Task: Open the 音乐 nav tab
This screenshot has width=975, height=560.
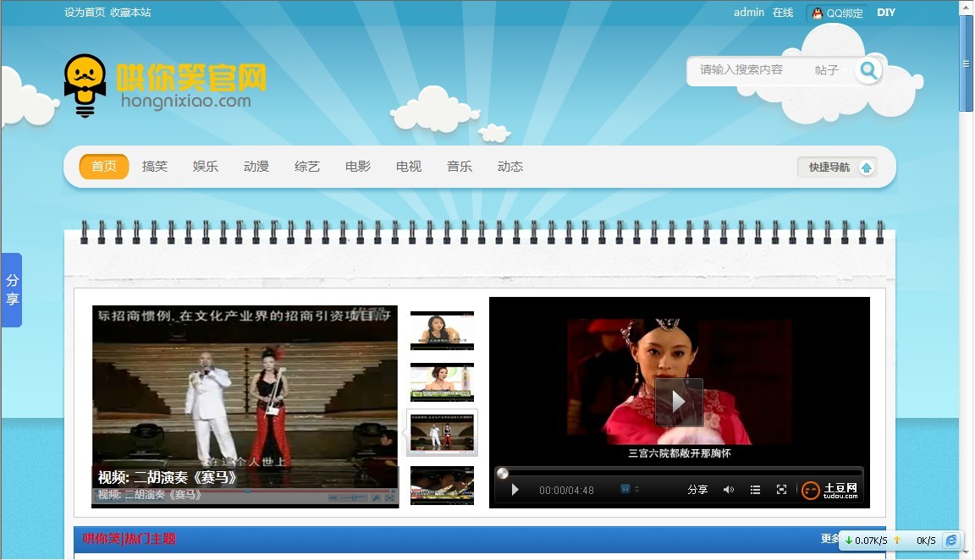Action: (460, 167)
